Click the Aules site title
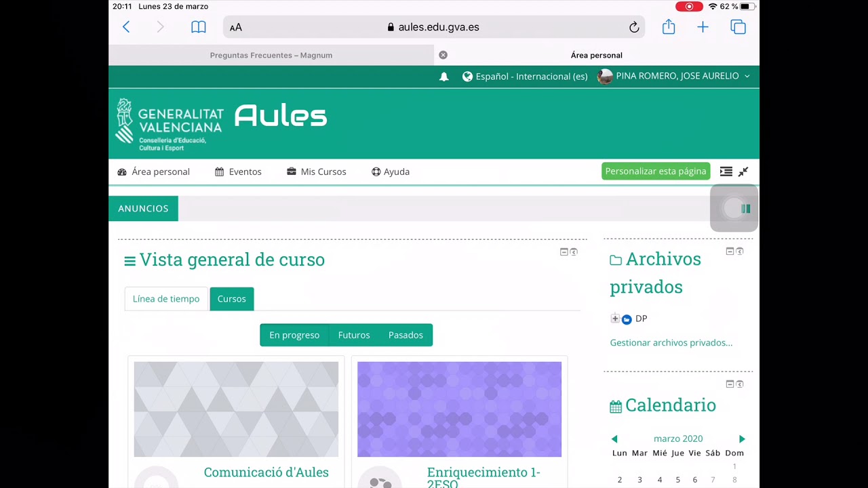Image resolution: width=868 pixels, height=488 pixels. (281, 115)
